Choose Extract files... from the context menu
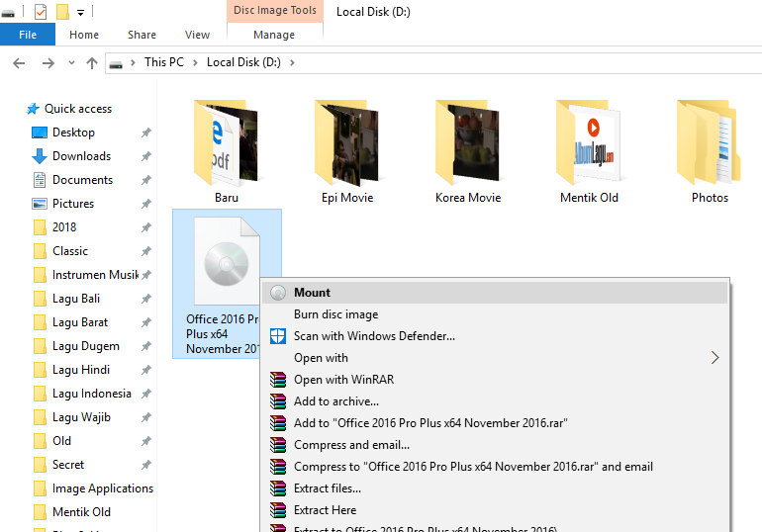Image resolution: width=762 pixels, height=532 pixels. (495, 488)
